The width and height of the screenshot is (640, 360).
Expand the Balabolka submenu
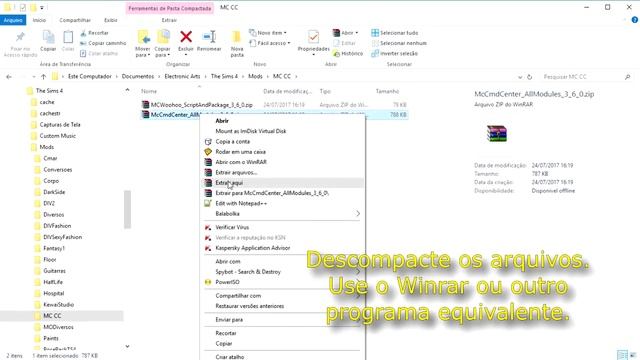(x=282, y=214)
